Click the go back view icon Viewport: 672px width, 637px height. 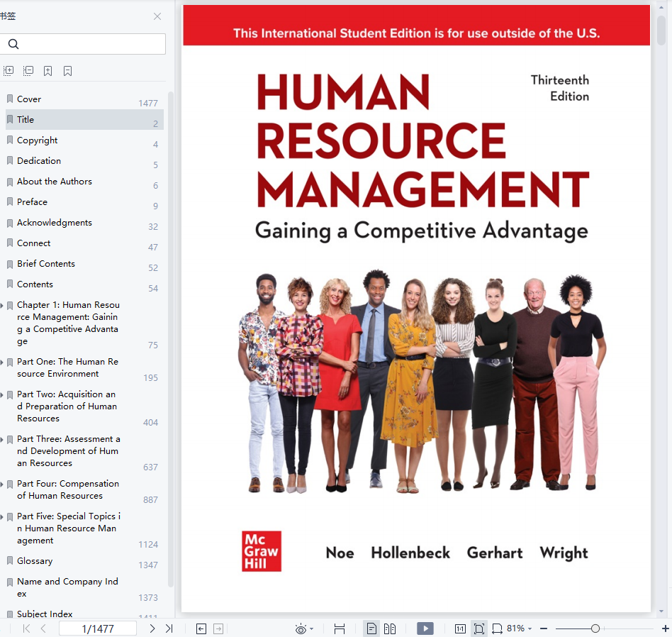point(201,629)
